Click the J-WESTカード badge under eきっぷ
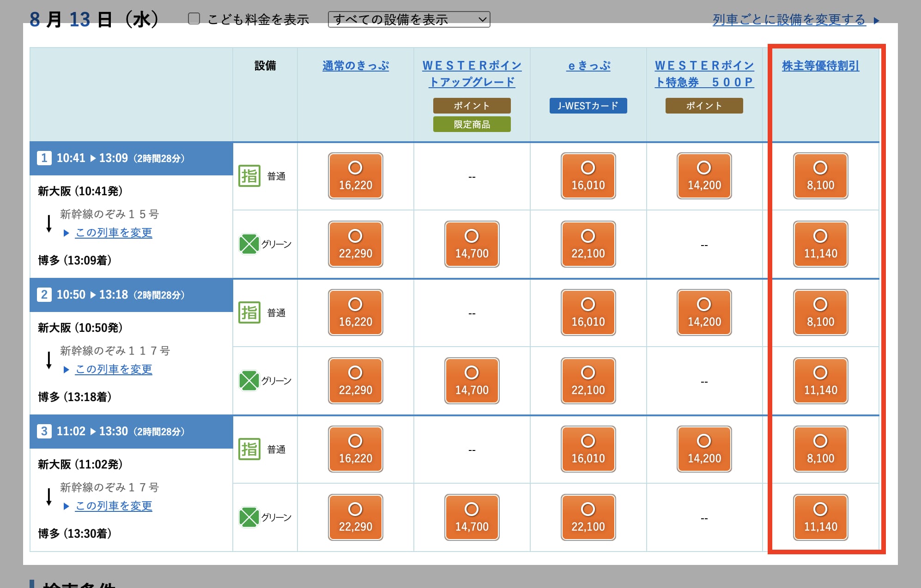 click(588, 106)
